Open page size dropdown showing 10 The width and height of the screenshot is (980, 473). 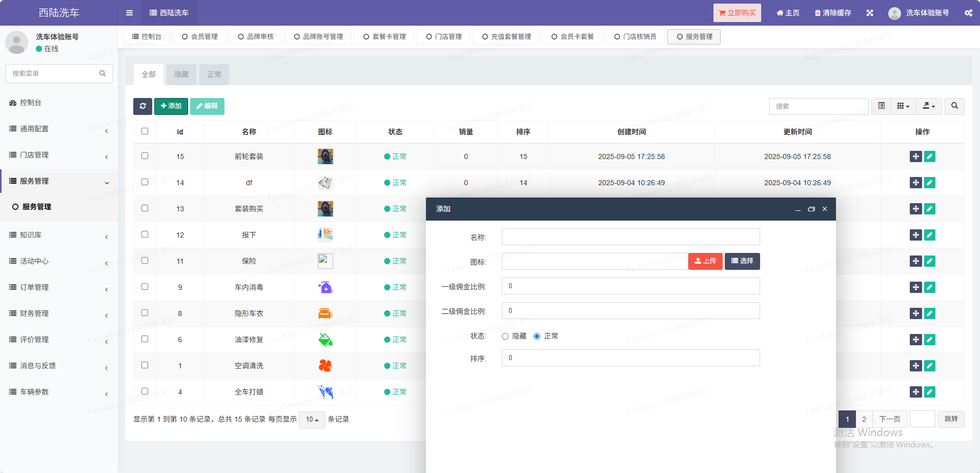312,420
